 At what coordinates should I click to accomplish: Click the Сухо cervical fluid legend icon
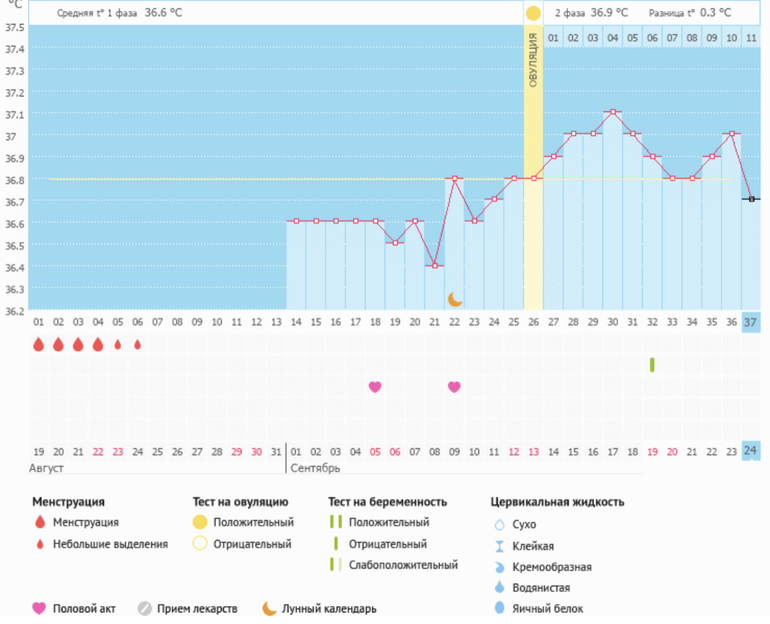pos(500,524)
